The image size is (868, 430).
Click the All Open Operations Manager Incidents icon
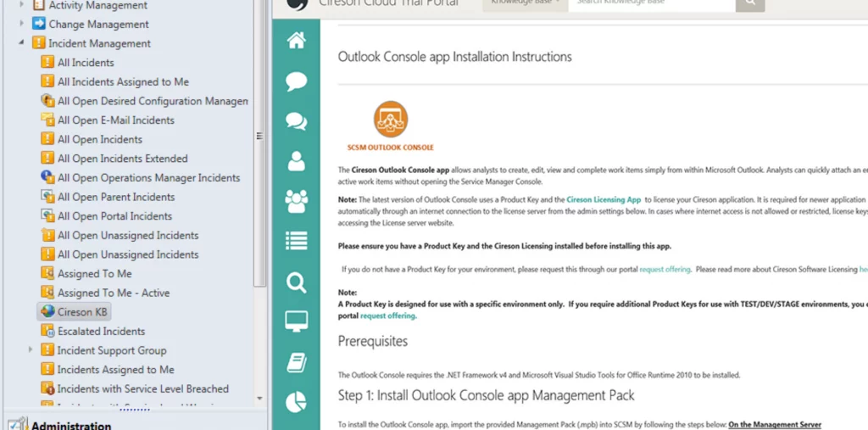point(47,177)
